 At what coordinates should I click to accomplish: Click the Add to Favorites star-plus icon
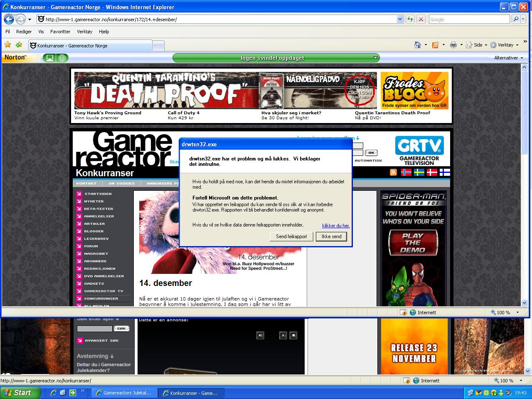[x=19, y=45]
